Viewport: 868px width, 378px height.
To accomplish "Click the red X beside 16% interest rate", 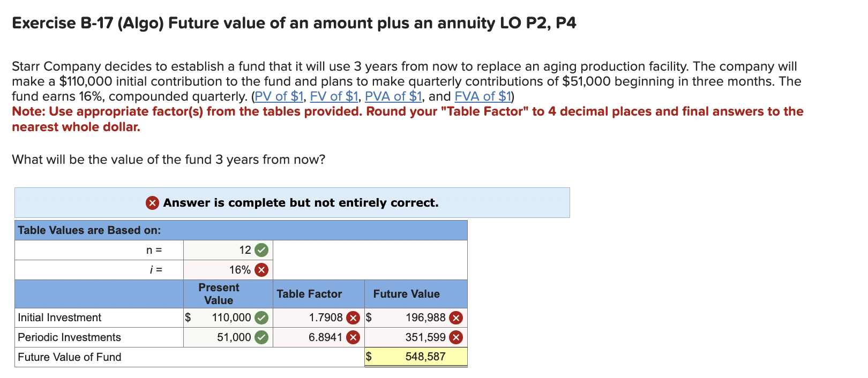I will [x=261, y=270].
